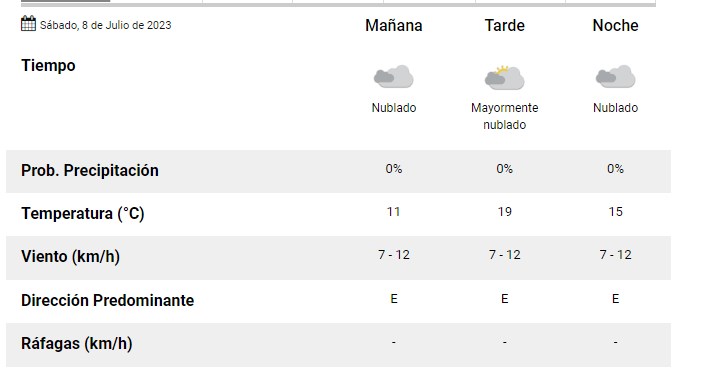Click the Mañana cloudy weather icon

click(394, 76)
